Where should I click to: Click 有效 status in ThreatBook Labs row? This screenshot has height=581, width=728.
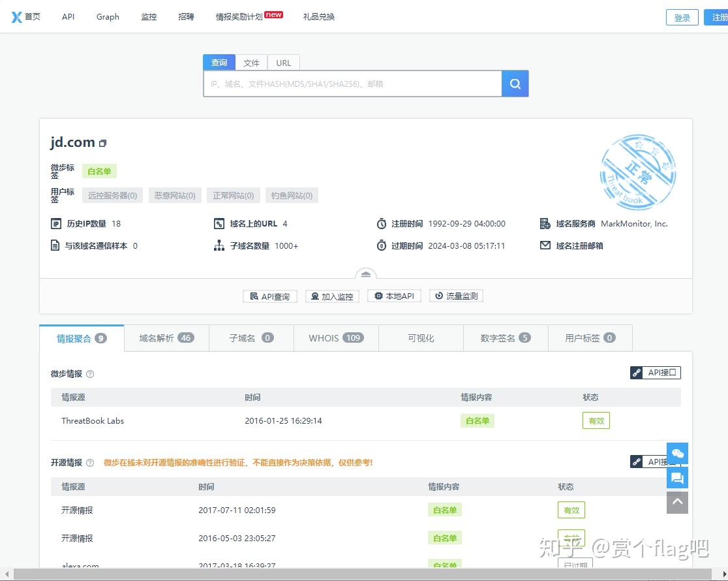(x=596, y=420)
